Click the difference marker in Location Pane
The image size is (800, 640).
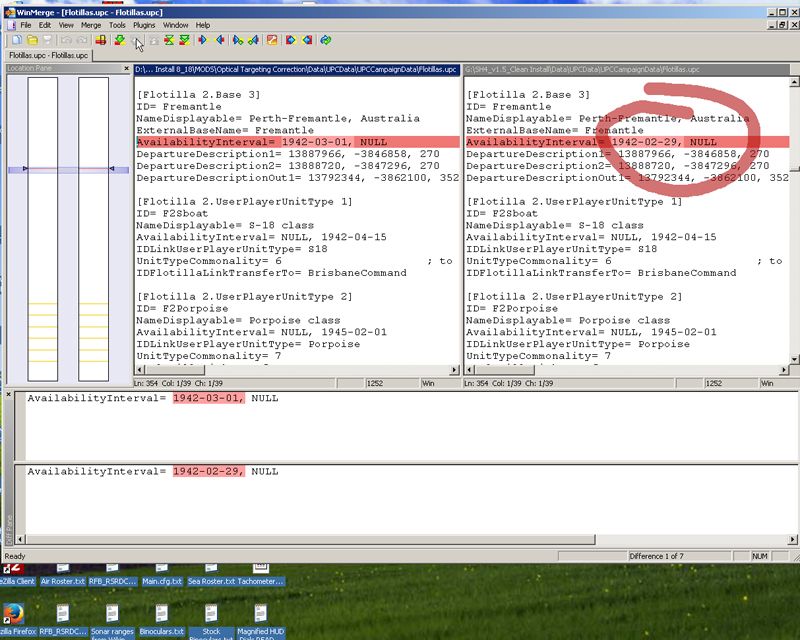tap(68, 169)
